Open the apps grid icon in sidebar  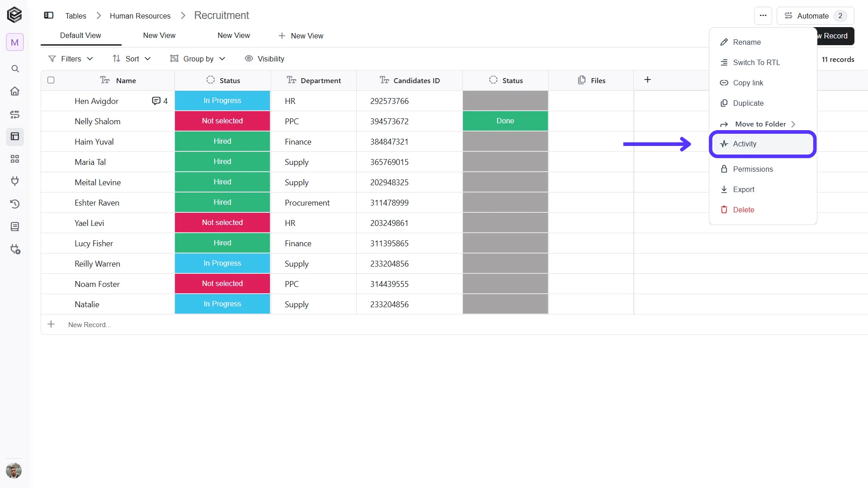[x=15, y=159]
